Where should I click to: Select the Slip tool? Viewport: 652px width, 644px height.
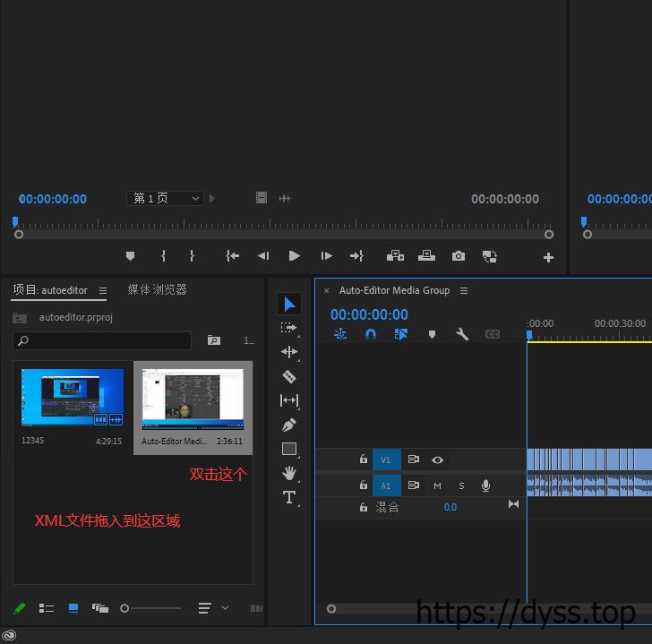(289, 400)
